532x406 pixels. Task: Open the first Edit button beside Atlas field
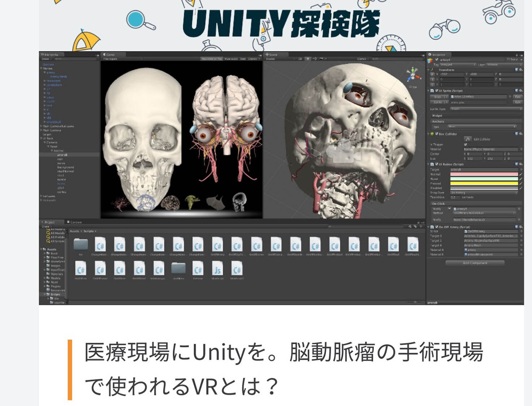[x=518, y=97]
